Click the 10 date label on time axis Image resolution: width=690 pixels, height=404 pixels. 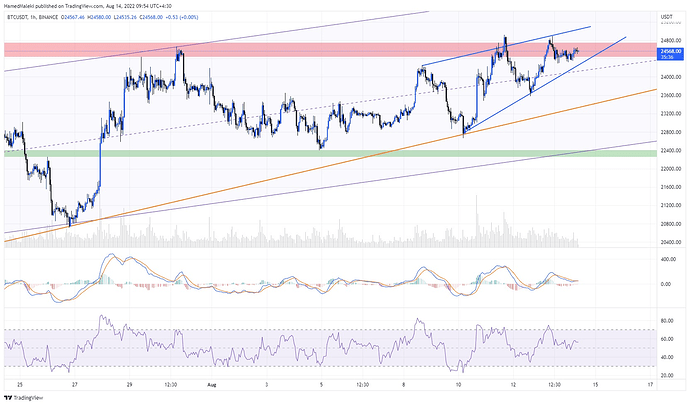(458, 383)
